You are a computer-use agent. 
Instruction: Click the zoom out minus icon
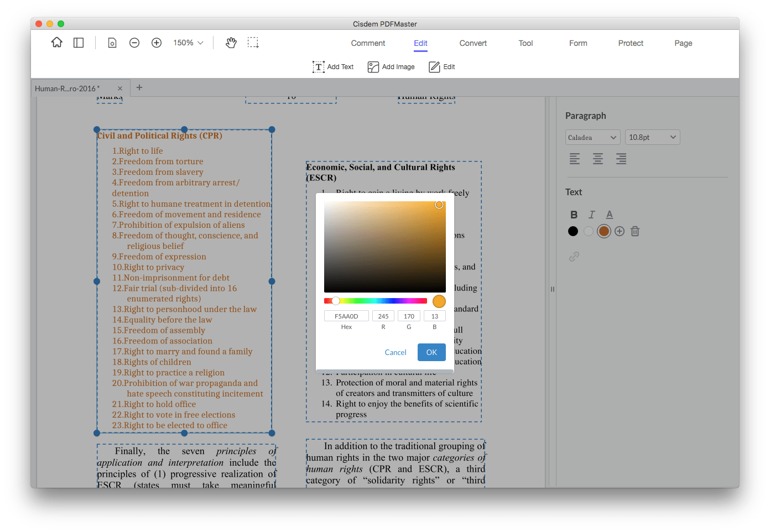point(134,43)
